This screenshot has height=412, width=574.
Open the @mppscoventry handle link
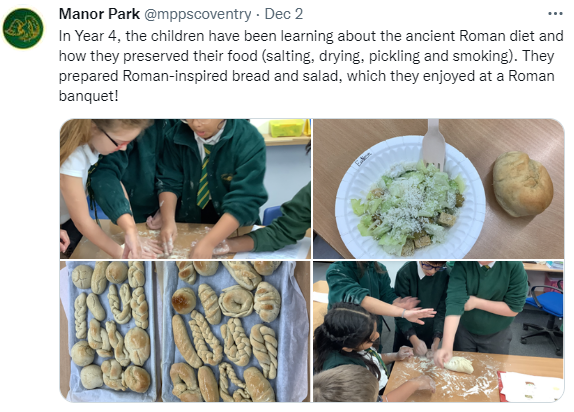point(198,14)
